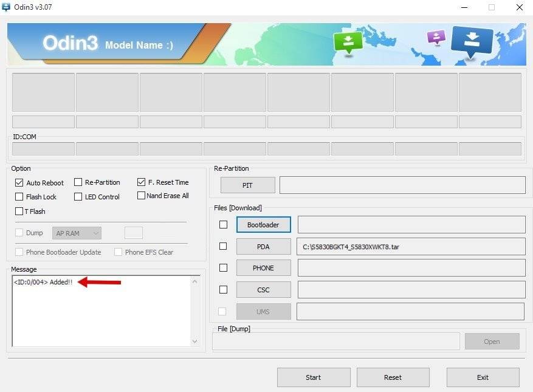533x392 pixels.
Task: Click the Odin3 app icon in title bar
Action: coord(6,7)
